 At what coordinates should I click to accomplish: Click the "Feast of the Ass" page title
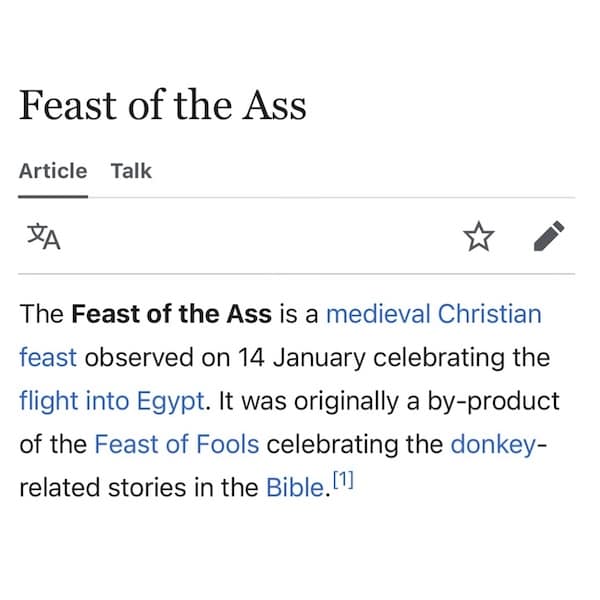[x=162, y=106]
